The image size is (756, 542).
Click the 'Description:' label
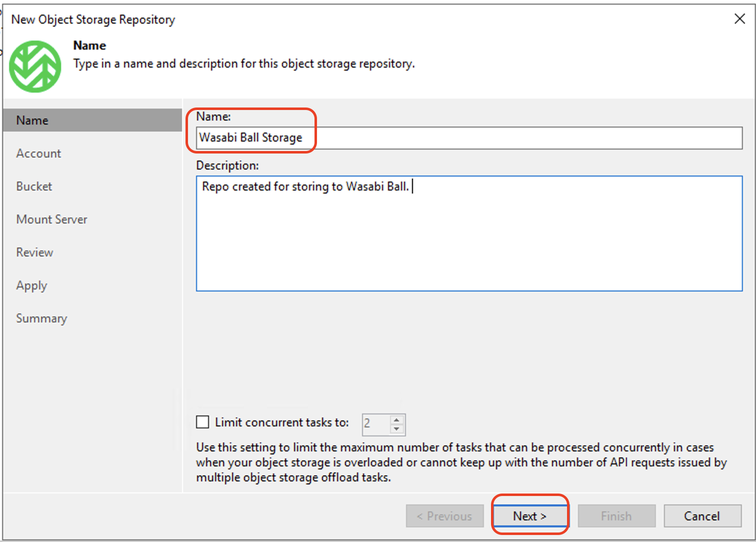[x=227, y=165]
